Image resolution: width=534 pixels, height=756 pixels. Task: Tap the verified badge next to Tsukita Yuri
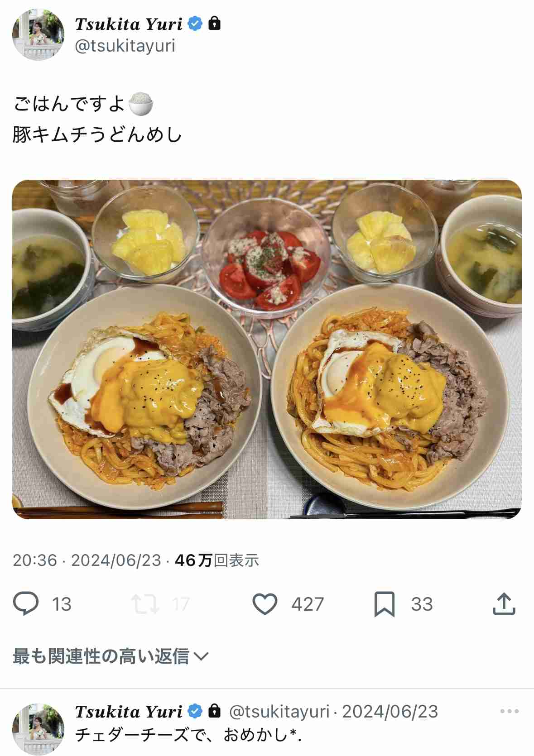195,23
